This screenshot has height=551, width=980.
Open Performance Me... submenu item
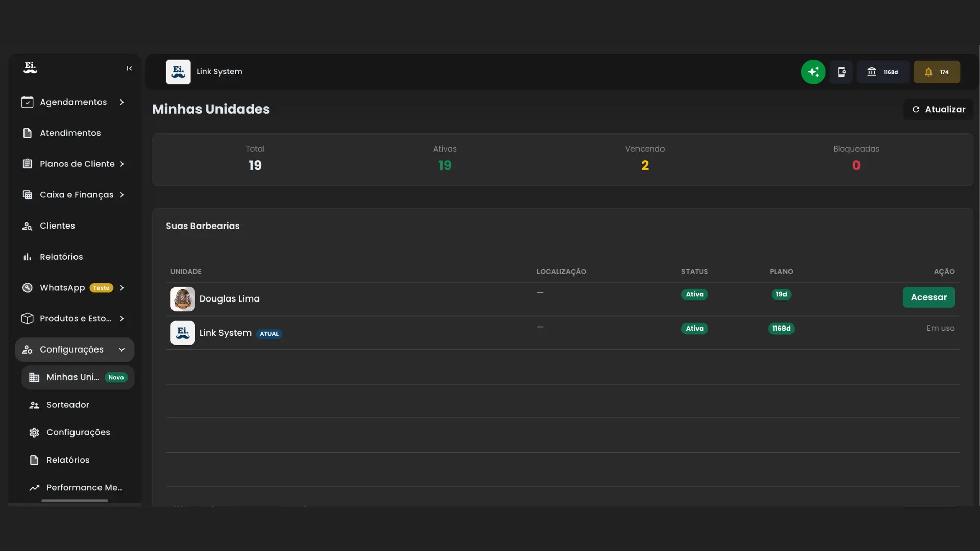(x=84, y=487)
